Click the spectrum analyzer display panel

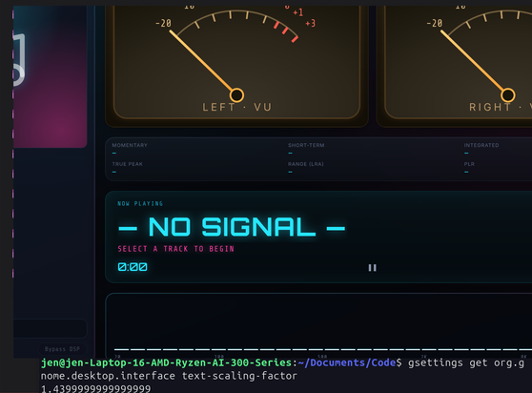[x=318, y=325]
